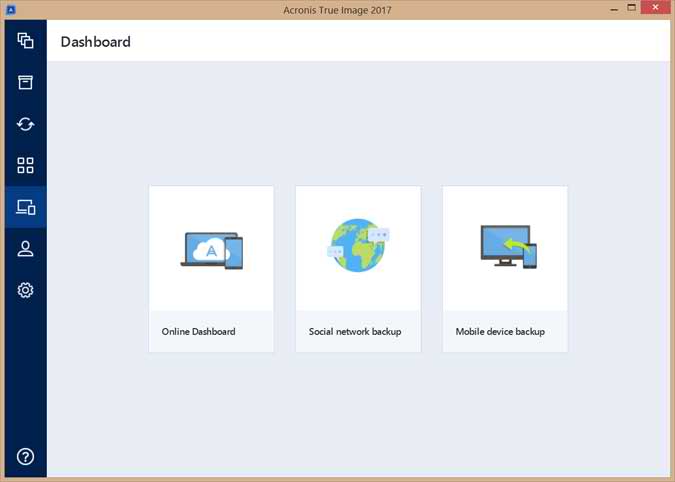Image resolution: width=675 pixels, height=482 pixels.
Task: Maximize the Acronis True Image window
Action: point(632,8)
